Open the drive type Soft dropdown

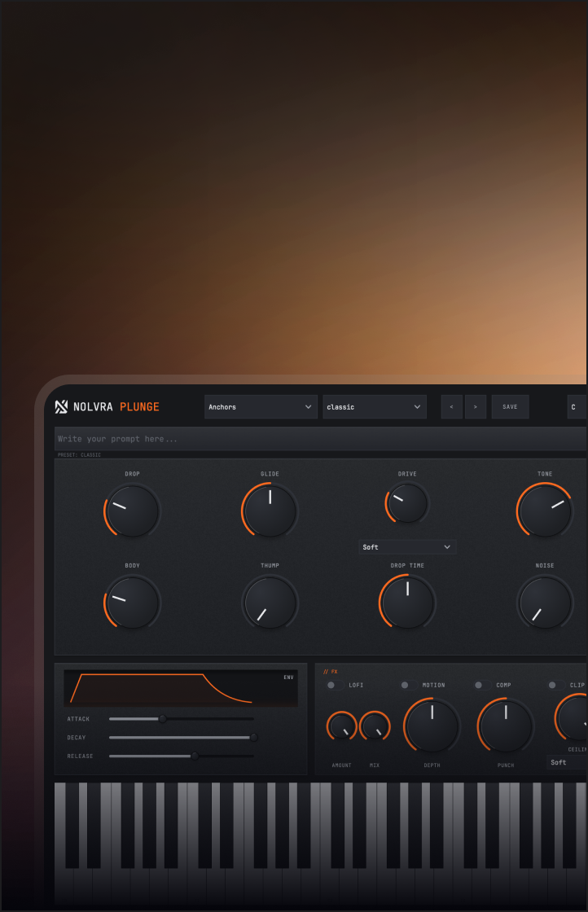coord(407,546)
